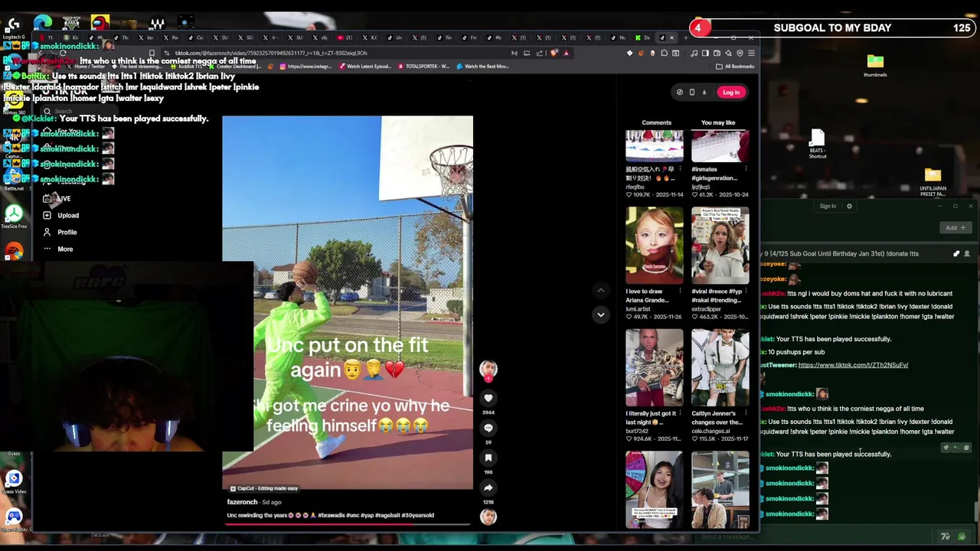
Task: Follow creator via plus badge on avatar
Action: 488,378
